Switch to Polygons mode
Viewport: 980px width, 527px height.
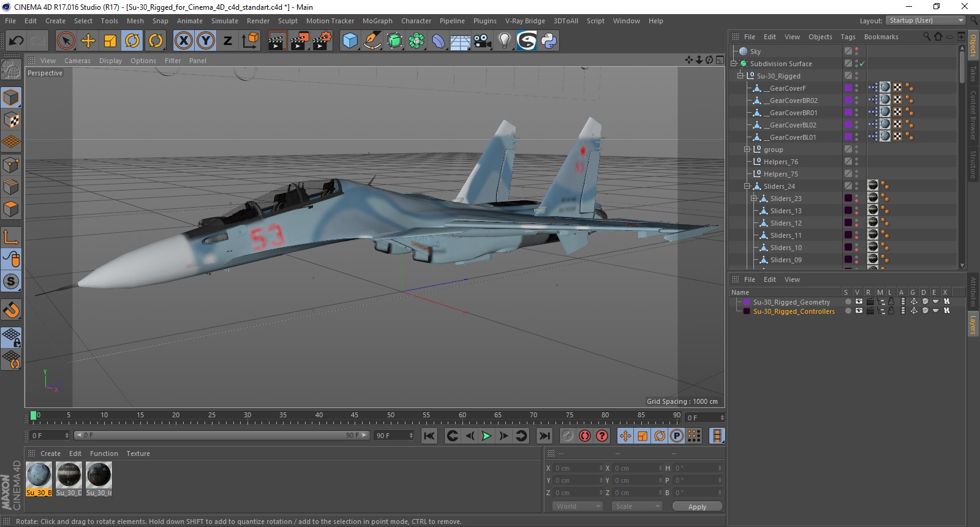tap(11, 209)
